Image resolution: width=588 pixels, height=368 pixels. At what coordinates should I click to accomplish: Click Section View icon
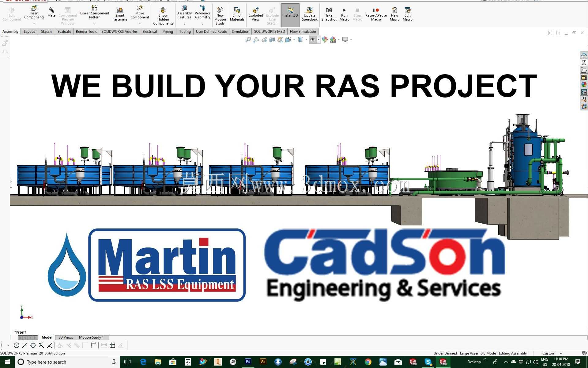pyautogui.click(x=272, y=40)
